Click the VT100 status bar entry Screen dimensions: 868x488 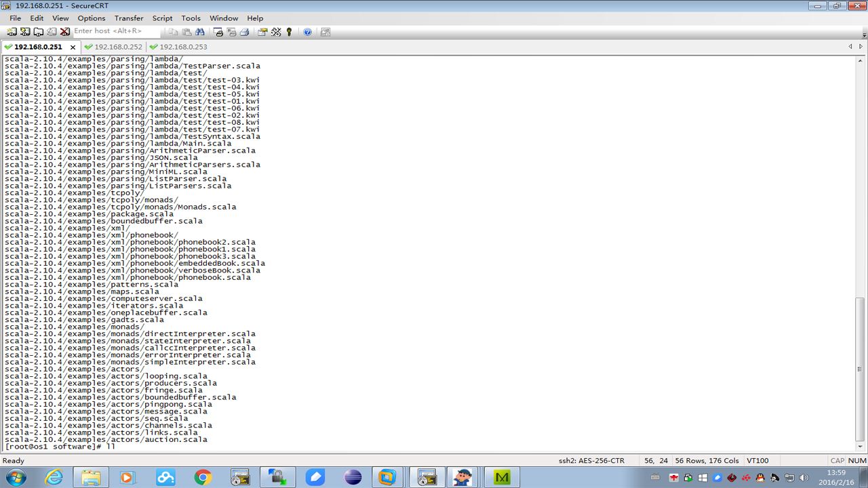757,460
